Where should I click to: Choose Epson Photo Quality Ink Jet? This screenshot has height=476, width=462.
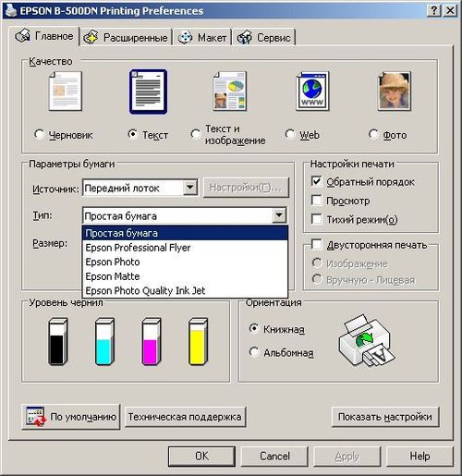click(185, 290)
